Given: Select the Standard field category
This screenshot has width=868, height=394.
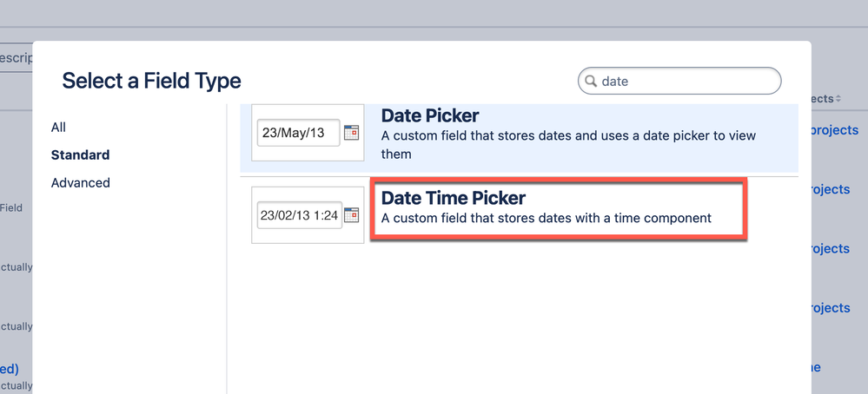Looking at the screenshot, I should 80,155.
